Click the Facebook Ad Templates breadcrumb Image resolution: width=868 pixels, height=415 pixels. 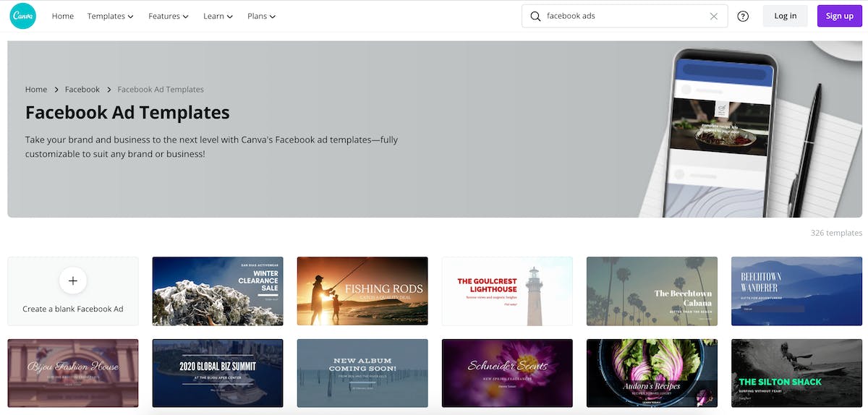click(161, 90)
